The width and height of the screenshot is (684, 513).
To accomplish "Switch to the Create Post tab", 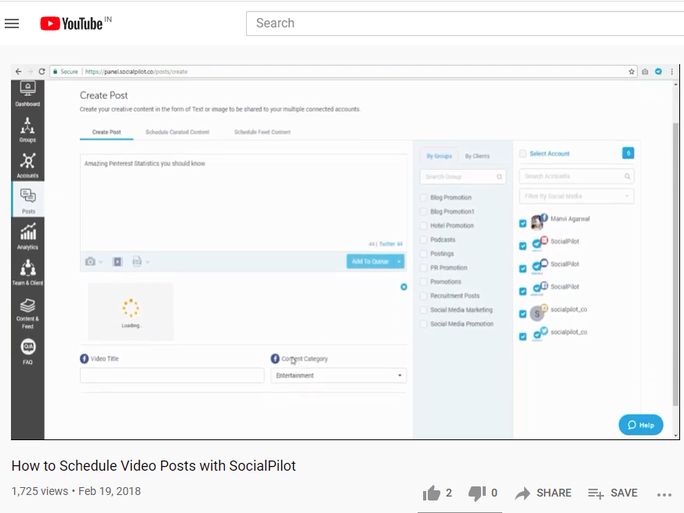I will (x=106, y=132).
